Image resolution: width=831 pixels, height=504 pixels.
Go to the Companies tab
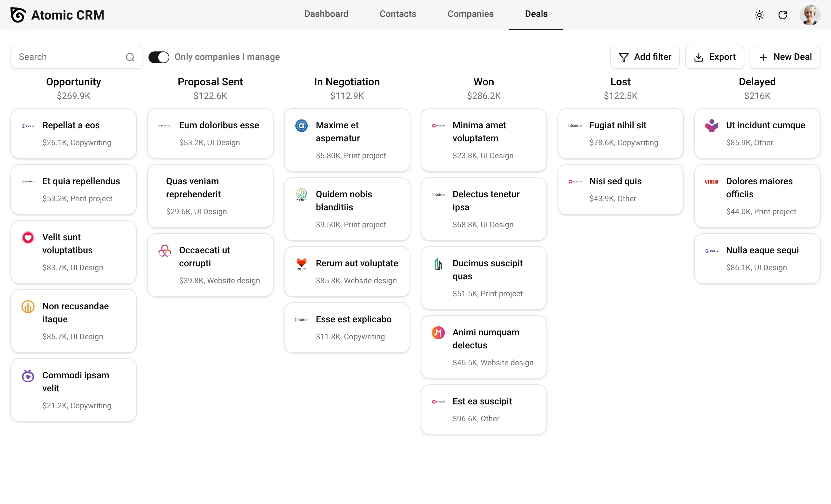click(470, 14)
